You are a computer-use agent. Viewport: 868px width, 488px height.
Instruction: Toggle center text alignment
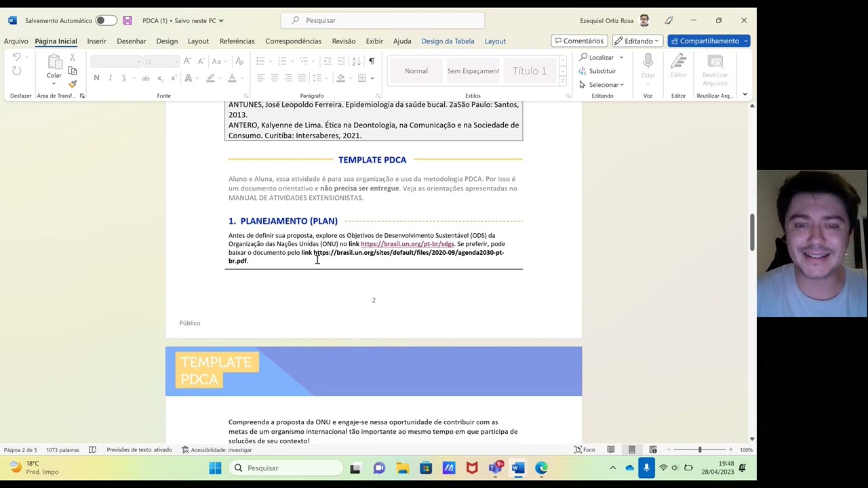pos(274,78)
